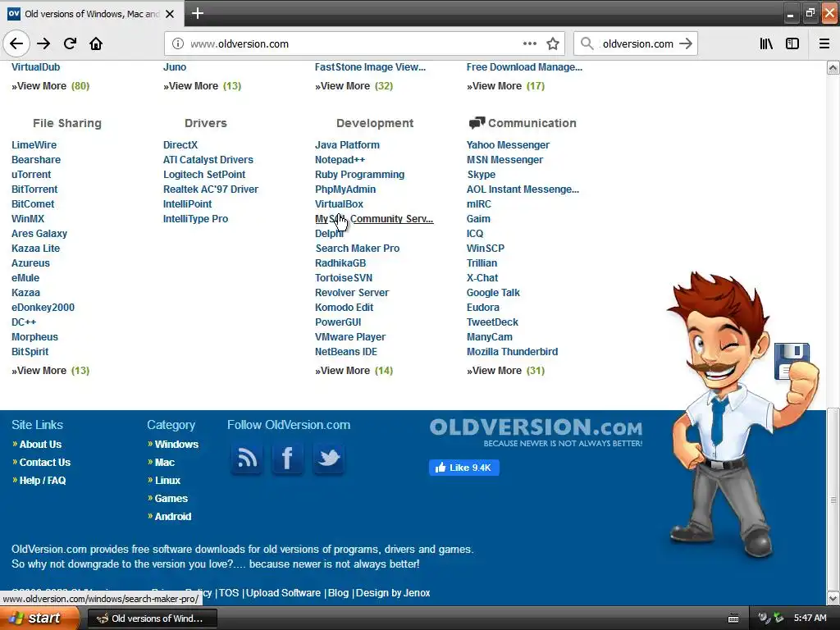Click the floppy disk held by mascot
This screenshot has height=630, width=840.
coord(792,360)
